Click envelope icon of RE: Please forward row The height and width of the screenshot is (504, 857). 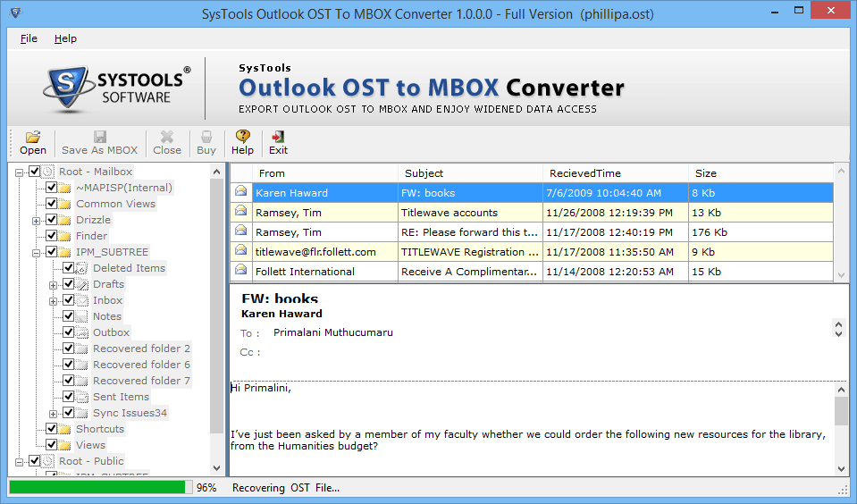tap(240, 231)
